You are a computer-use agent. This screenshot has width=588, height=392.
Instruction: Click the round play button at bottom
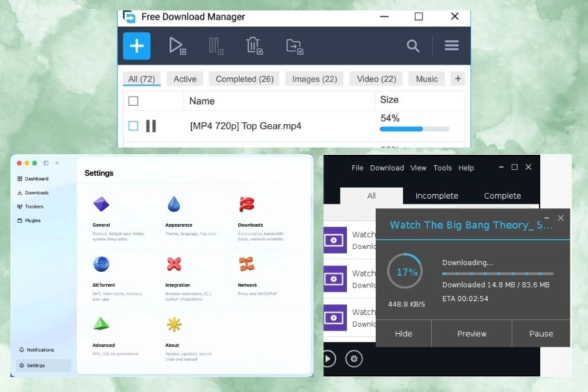329,359
